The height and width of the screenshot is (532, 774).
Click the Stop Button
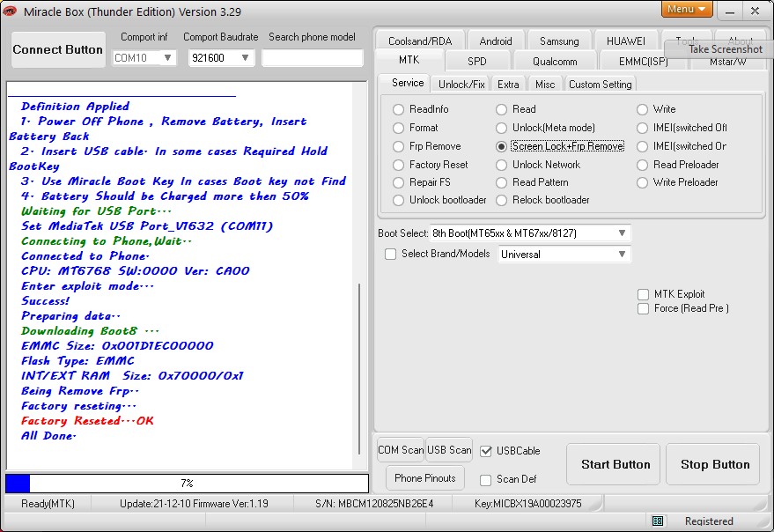tap(712, 464)
